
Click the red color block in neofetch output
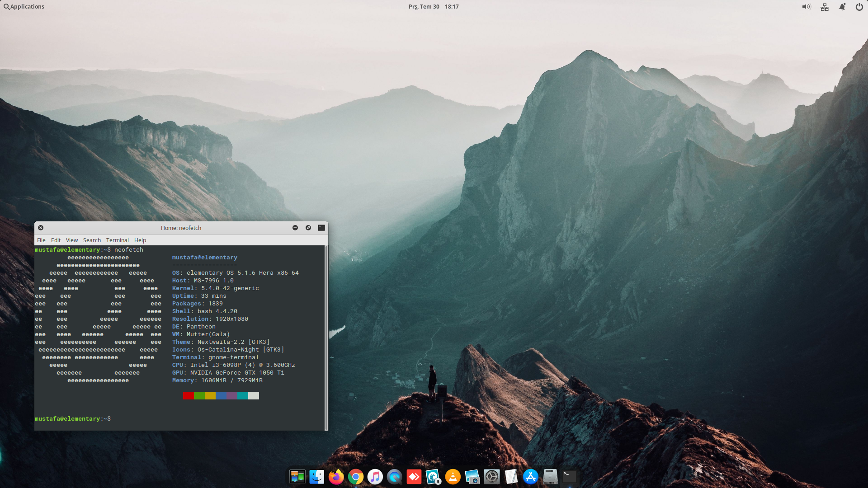pyautogui.click(x=189, y=396)
